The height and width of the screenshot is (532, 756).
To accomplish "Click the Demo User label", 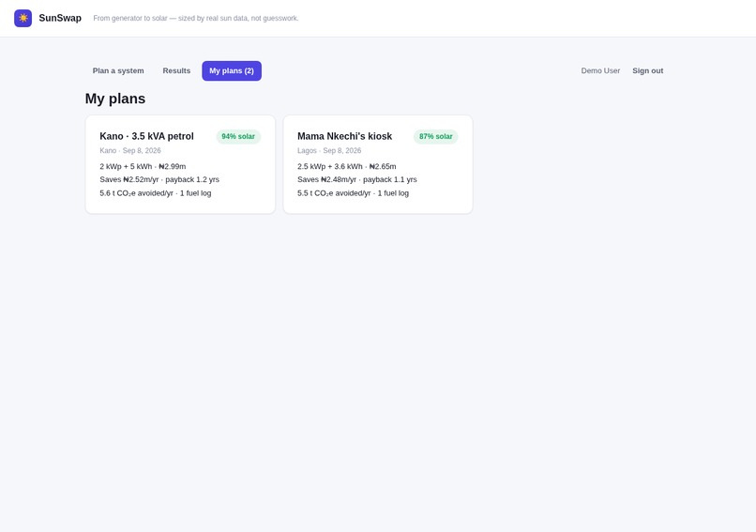I will tap(600, 71).
